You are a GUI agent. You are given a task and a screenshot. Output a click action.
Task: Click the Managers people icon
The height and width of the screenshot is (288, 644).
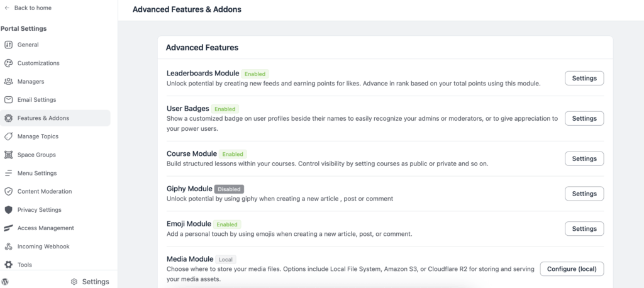[8, 81]
